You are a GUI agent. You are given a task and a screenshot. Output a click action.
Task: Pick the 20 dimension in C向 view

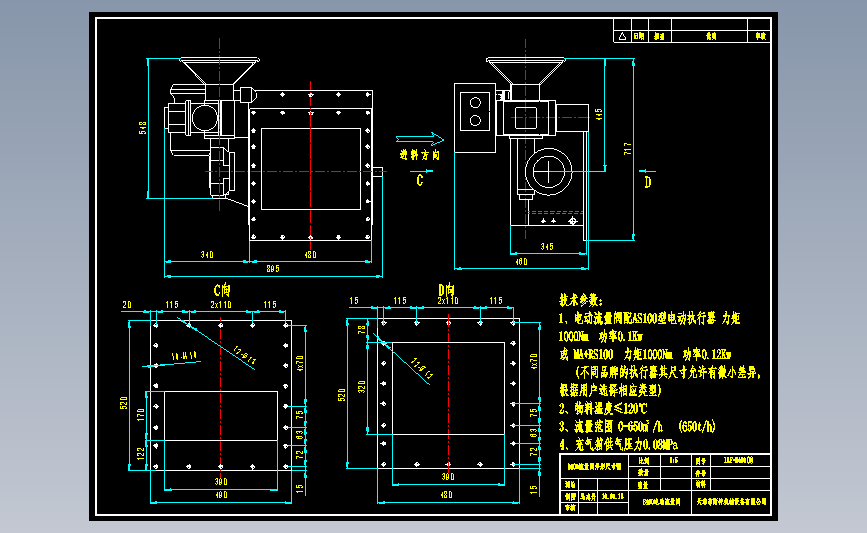127,305
